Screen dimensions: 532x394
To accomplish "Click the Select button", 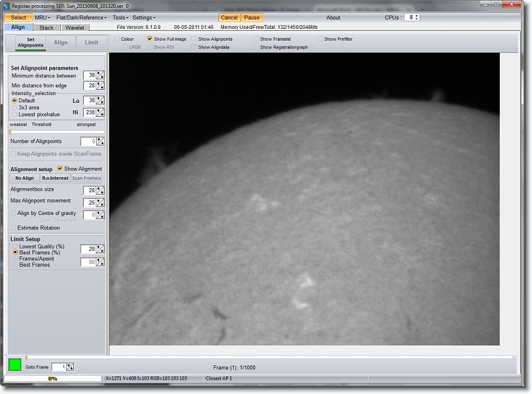I will [18, 18].
